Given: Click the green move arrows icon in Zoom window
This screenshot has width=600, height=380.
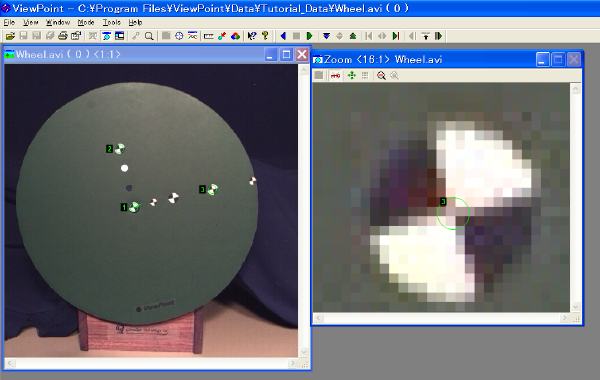Looking at the screenshot, I should click(x=351, y=75).
